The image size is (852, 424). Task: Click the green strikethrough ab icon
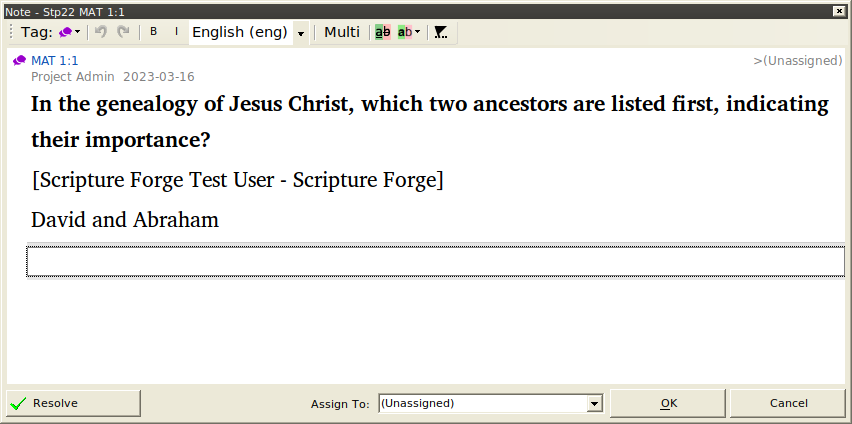pos(382,32)
